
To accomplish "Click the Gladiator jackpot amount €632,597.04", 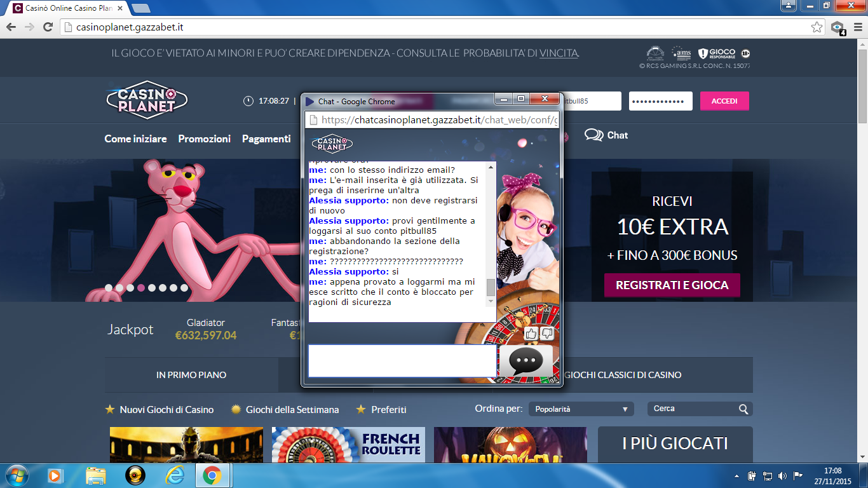I will (x=206, y=335).
